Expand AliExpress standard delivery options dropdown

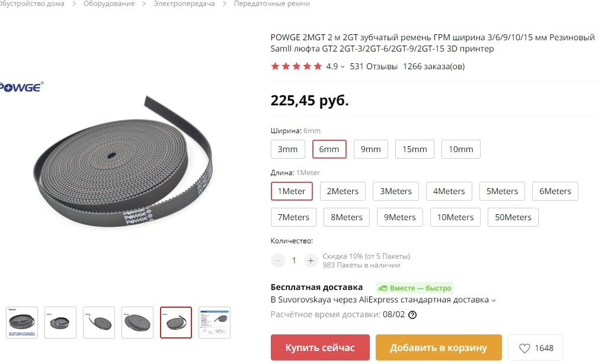click(494, 301)
